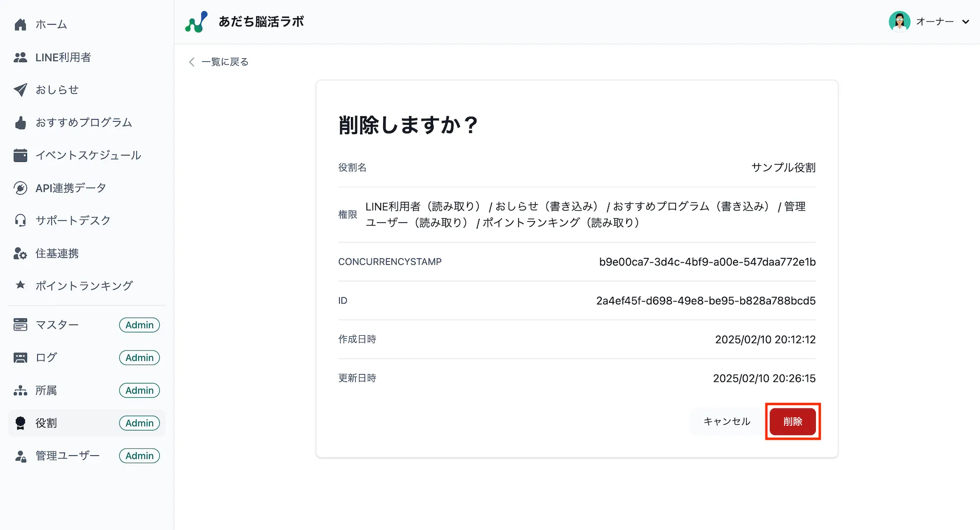This screenshot has height=530, width=980.
Task: Click the サポートデスク headset icon
Action: [x=20, y=221]
